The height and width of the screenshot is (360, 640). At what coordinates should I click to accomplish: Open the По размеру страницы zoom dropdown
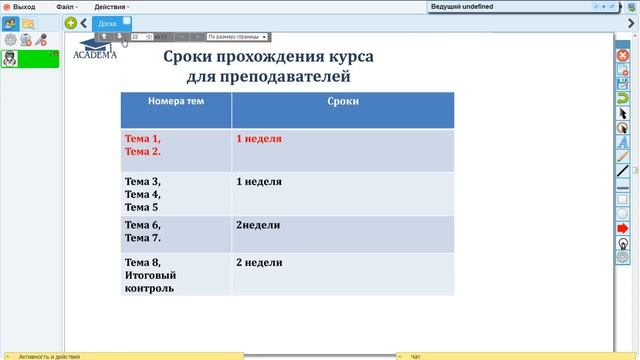point(237,37)
